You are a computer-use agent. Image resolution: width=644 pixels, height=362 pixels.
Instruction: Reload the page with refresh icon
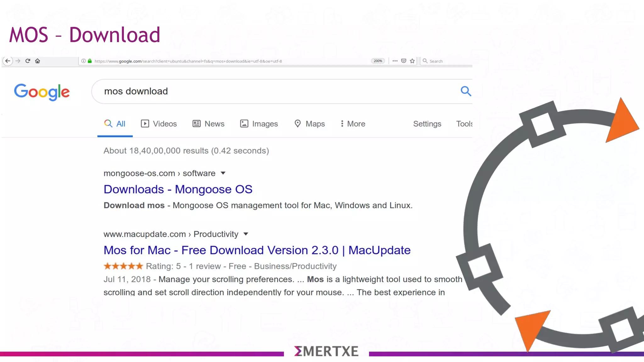(x=28, y=61)
